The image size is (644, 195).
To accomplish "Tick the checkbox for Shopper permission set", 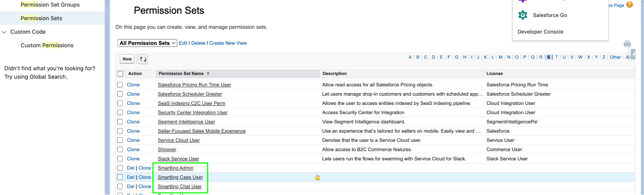I will tap(120, 149).
